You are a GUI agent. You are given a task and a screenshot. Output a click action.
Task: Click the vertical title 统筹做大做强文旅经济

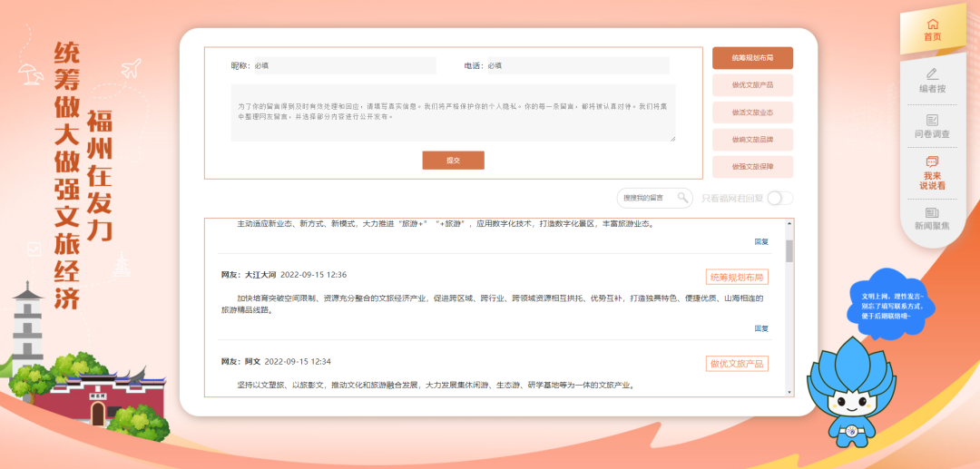pyautogui.click(x=67, y=175)
